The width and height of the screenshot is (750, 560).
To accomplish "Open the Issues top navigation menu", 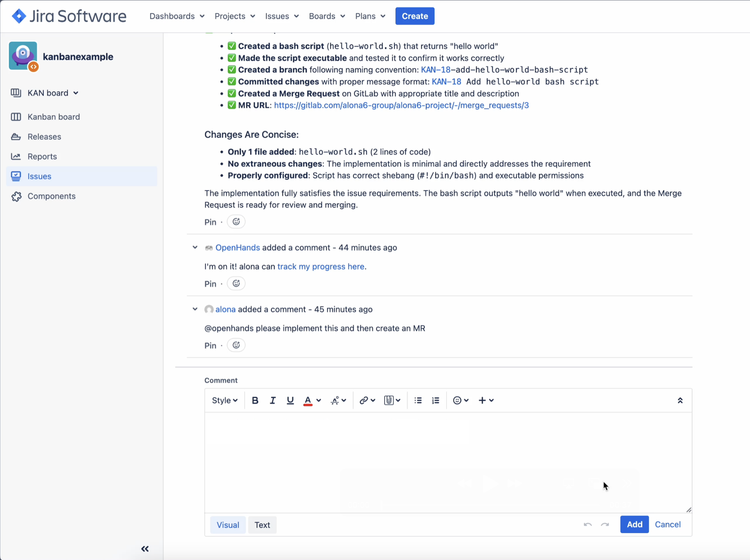I will pyautogui.click(x=282, y=16).
